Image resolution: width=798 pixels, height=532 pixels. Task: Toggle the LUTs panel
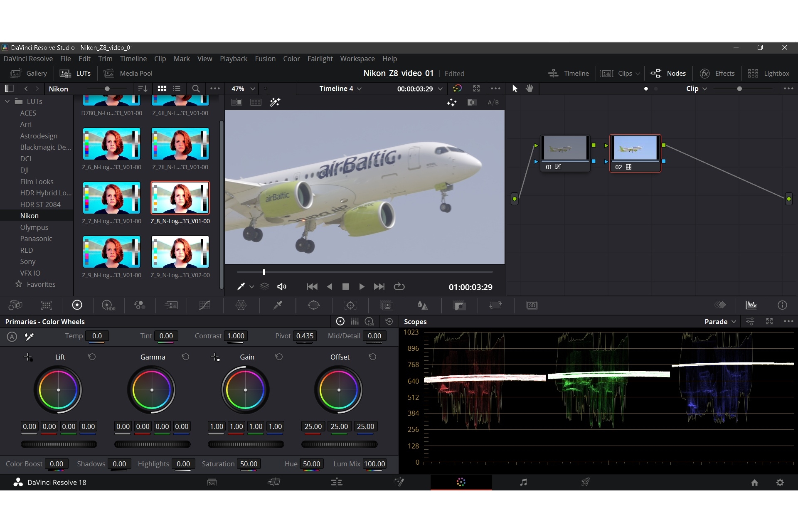(x=75, y=73)
